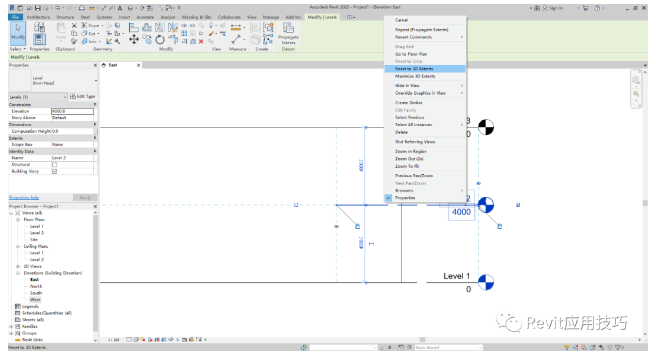
Task: Toggle the Structural checkbox
Action: [x=54, y=165]
